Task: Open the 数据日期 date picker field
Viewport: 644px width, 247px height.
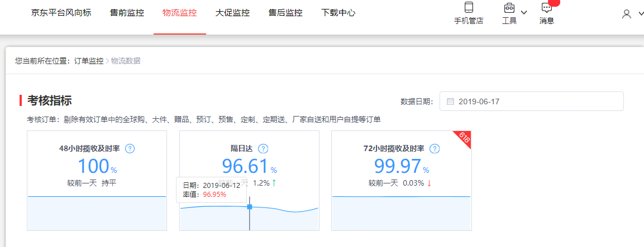Action: click(x=531, y=101)
